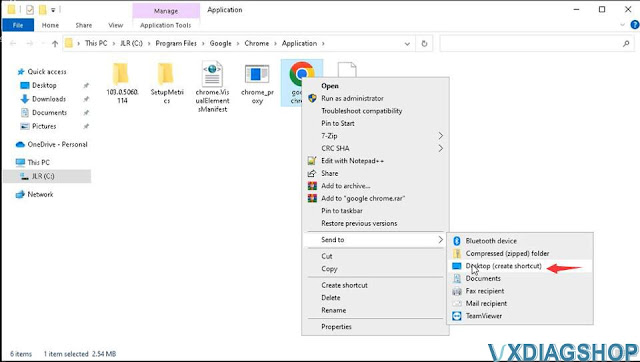This screenshot has height=362, width=640.
Task: Click the Up one level arrow
Action: (55, 44)
